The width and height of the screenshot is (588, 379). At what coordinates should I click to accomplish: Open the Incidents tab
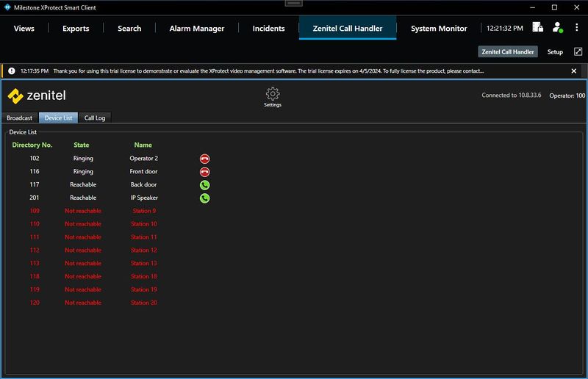pos(268,29)
